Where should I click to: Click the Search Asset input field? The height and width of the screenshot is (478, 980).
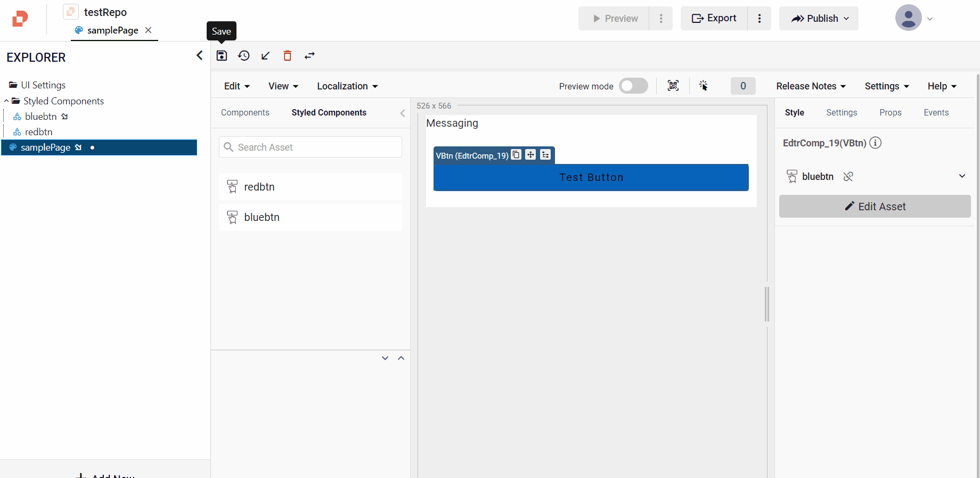[x=311, y=147]
